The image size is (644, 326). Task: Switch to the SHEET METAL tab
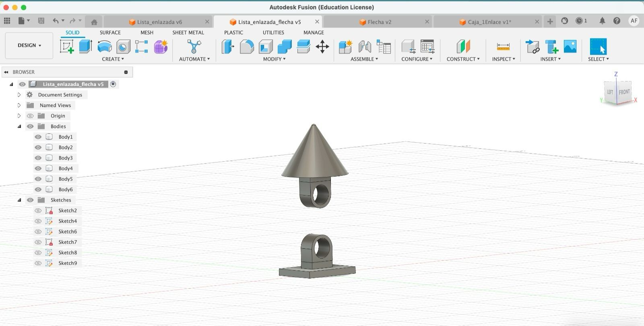[x=188, y=33]
